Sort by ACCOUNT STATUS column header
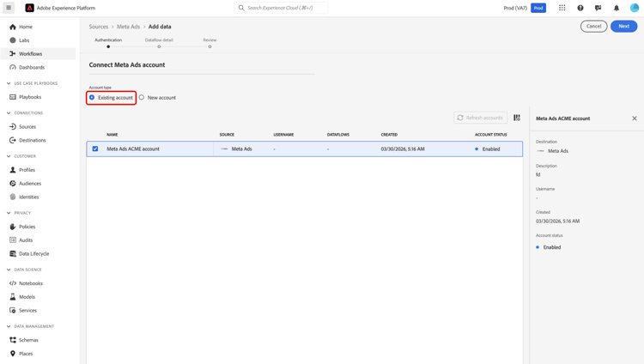 [491, 135]
